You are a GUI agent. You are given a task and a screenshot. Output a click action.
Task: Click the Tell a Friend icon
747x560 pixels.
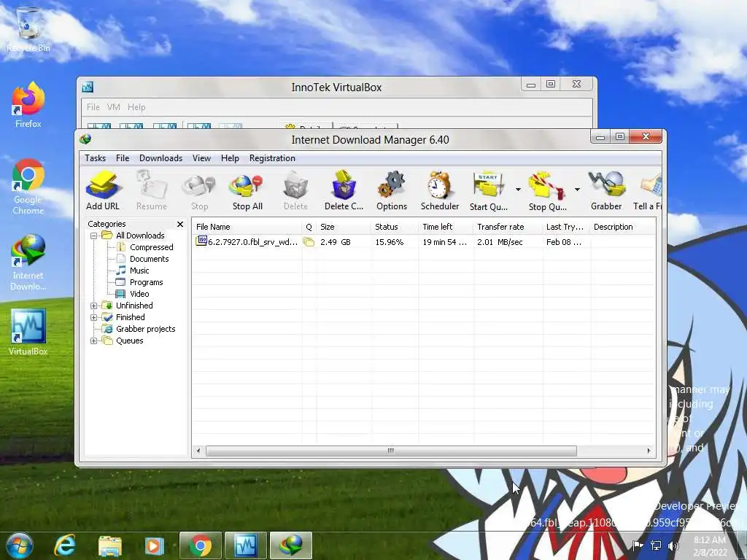click(x=648, y=191)
